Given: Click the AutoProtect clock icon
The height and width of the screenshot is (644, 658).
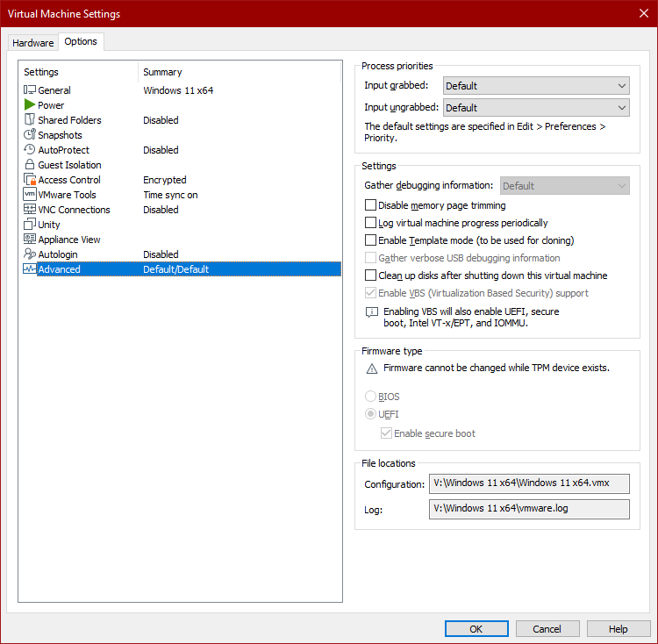Looking at the screenshot, I should (x=30, y=150).
